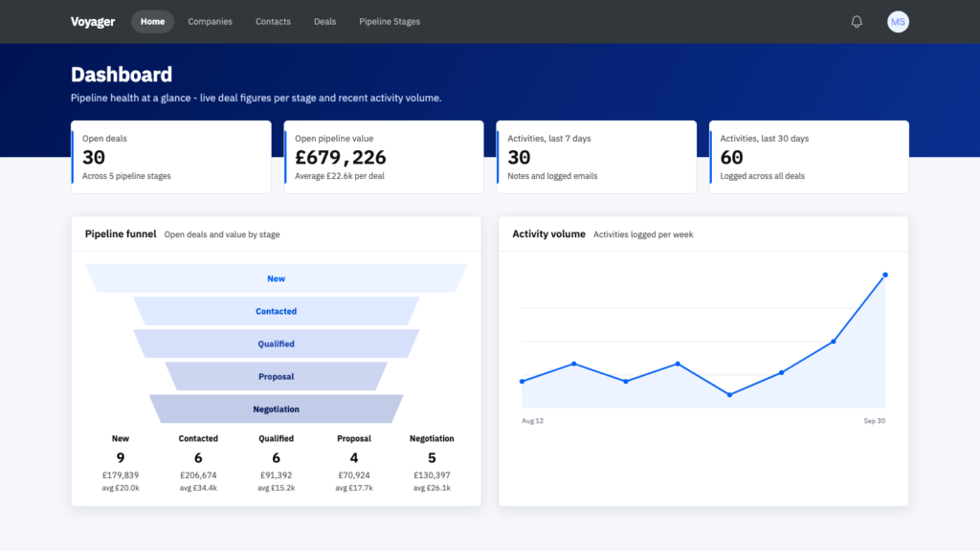The width and height of the screenshot is (980, 551).
Task: Click the Notes and logged emails text
Action: click(552, 176)
